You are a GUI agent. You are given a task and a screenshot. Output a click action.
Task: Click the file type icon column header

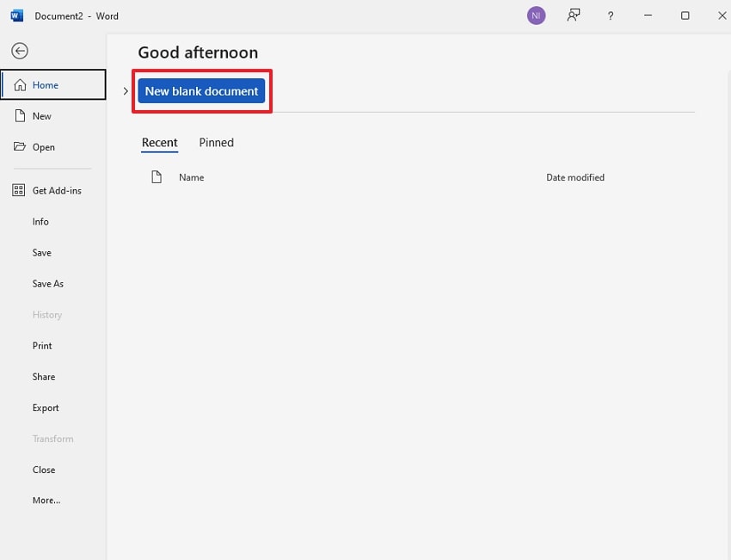157,176
